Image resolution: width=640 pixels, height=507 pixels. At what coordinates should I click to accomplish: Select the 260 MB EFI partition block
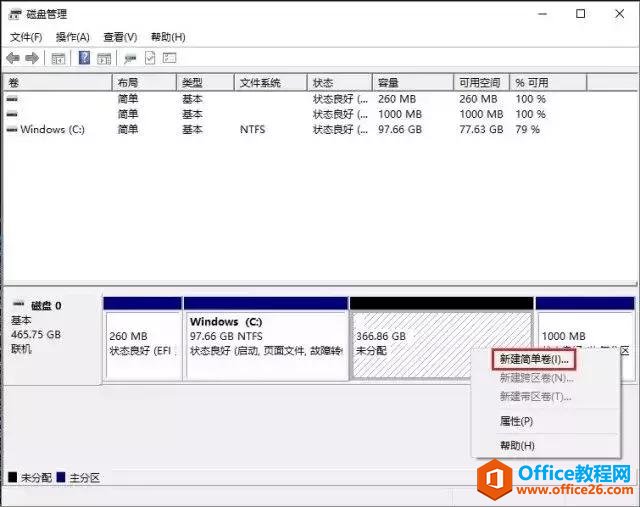coord(142,339)
